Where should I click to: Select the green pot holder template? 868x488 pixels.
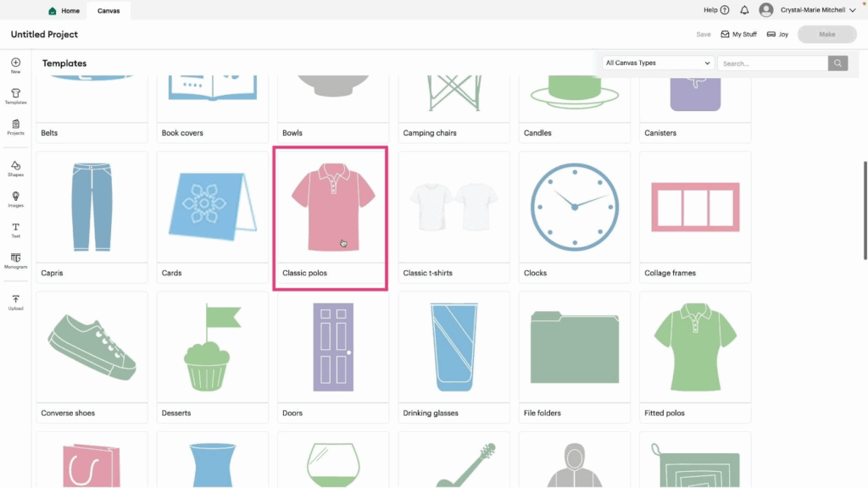pyautogui.click(x=695, y=460)
